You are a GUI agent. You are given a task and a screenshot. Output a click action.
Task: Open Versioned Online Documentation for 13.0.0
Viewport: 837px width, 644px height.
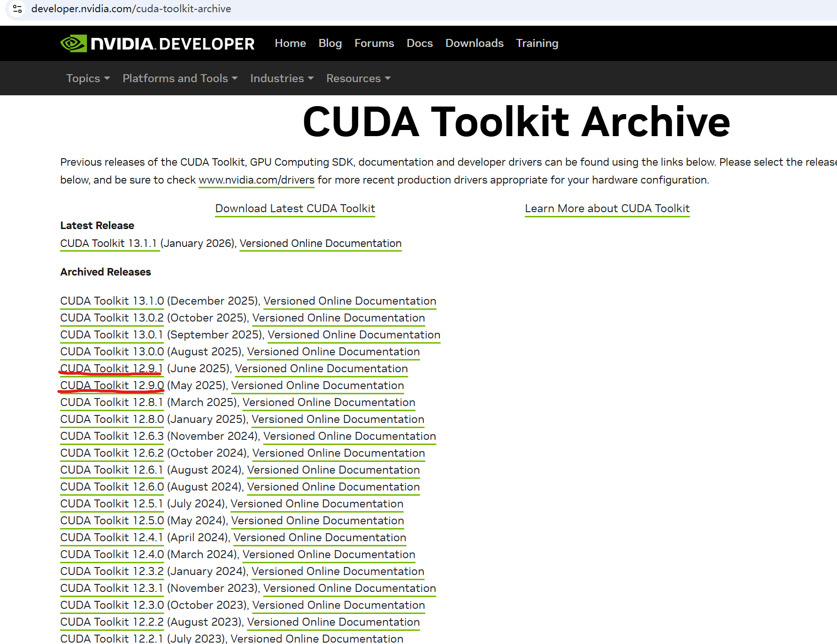333,352
